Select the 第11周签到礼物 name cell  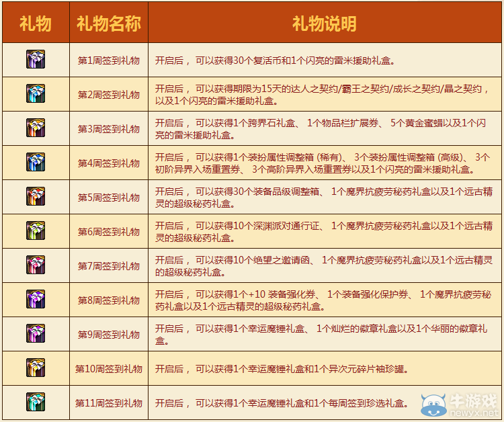tap(109, 403)
